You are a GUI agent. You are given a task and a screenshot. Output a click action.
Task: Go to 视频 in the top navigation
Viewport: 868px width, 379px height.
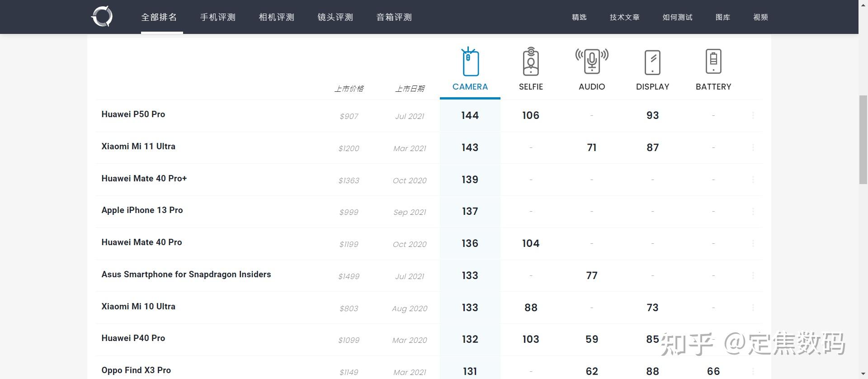pos(760,17)
